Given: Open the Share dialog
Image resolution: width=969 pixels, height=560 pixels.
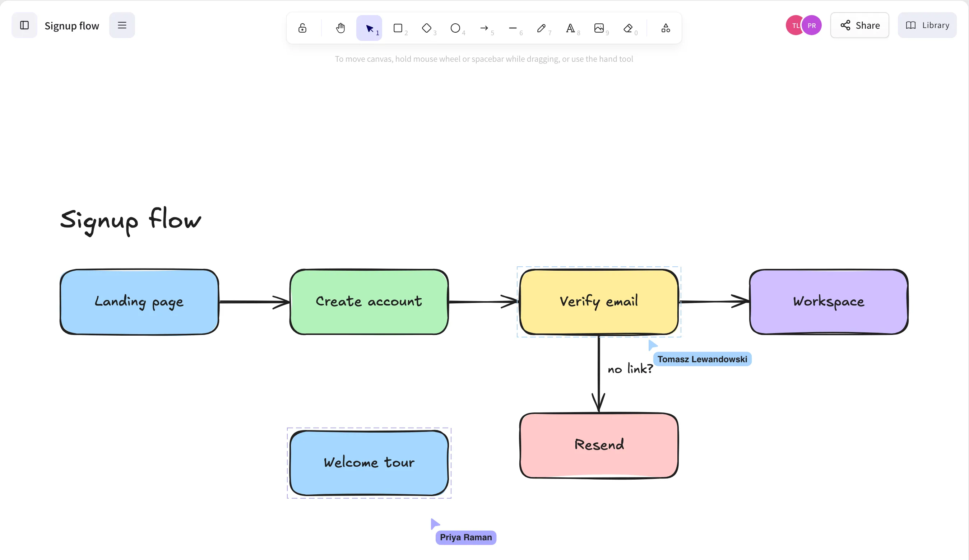Looking at the screenshot, I should pyautogui.click(x=859, y=25).
